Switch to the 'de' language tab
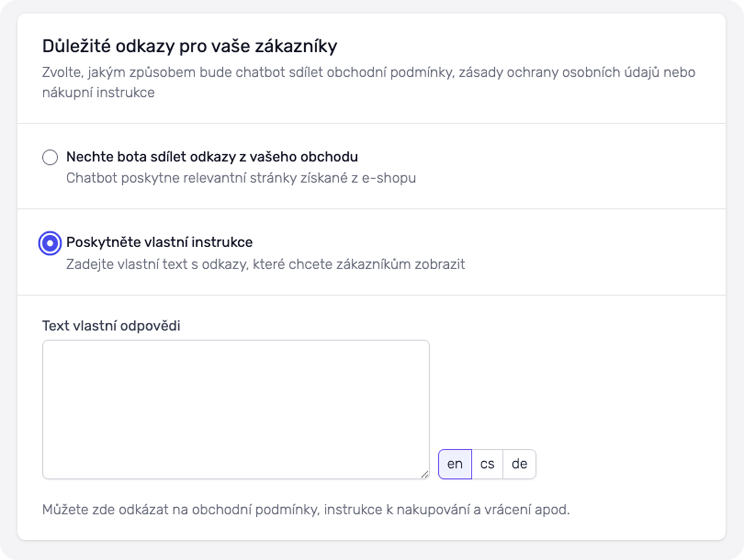This screenshot has width=744, height=560. (519, 464)
